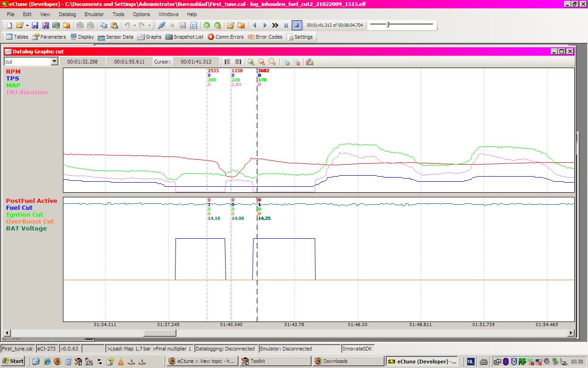Viewport: 588px width, 368px height.
Task: Expand the Undo history dropdown arrow
Action: tap(134, 25)
